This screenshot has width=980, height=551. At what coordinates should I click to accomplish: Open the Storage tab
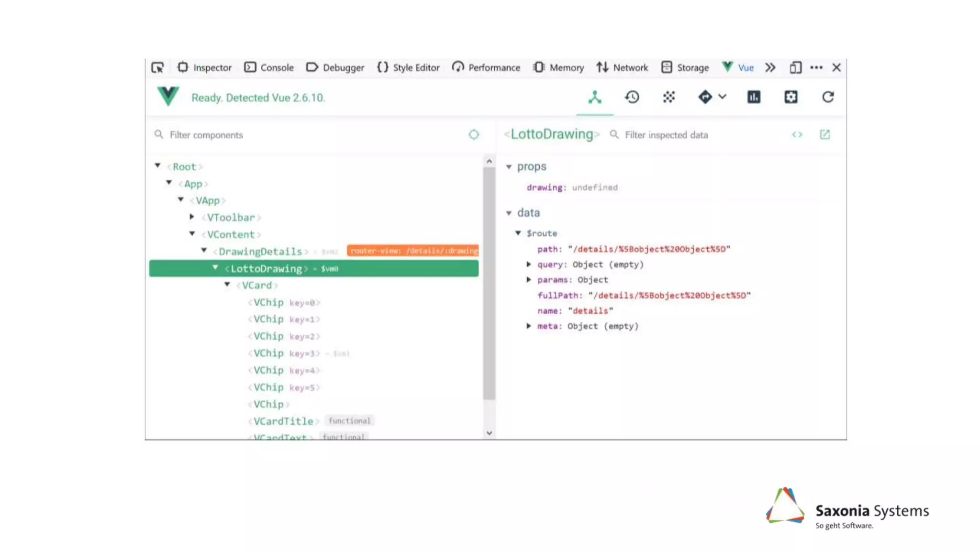[x=685, y=67]
